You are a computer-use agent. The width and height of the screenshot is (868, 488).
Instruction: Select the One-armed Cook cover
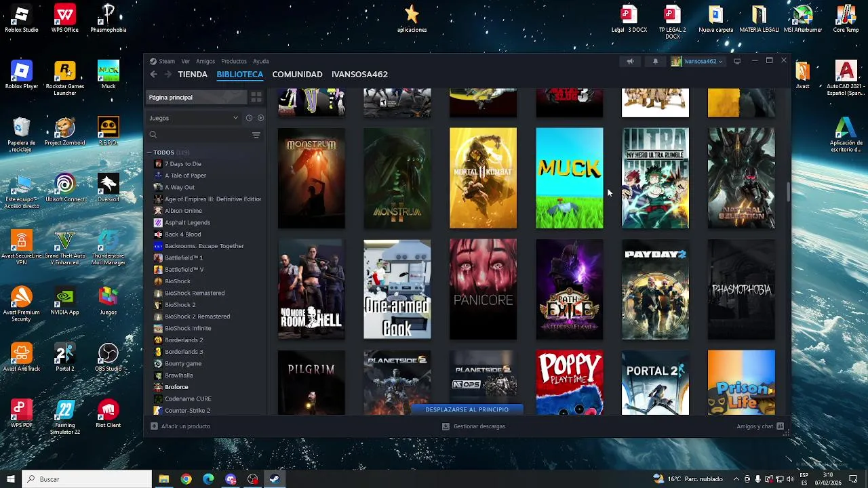click(x=397, y=289)
